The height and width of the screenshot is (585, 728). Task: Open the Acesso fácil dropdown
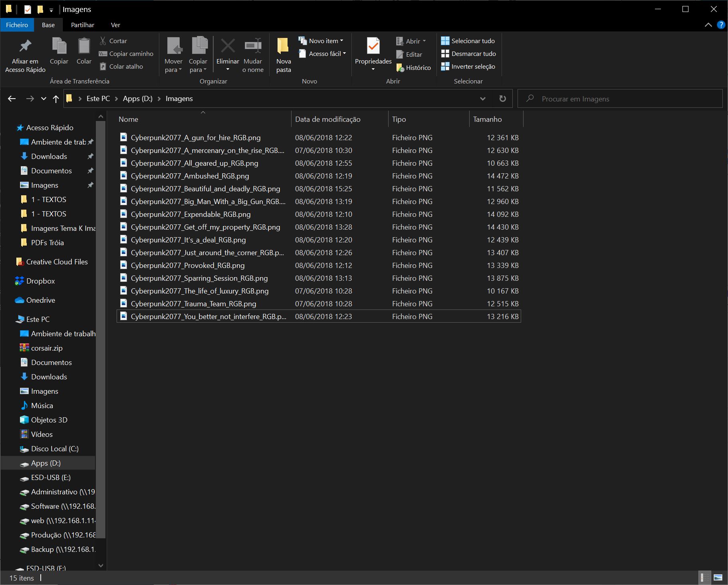(x=322, y=54)
